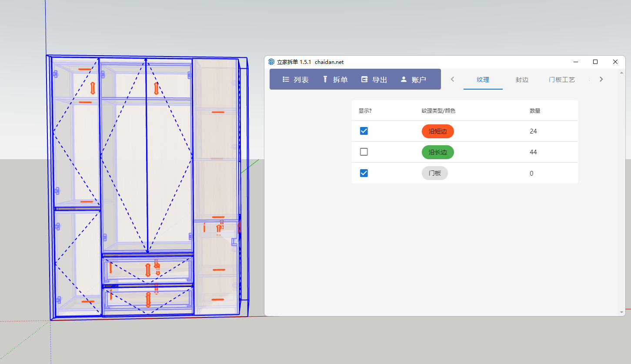Click the orange 沿短边 color chip
631x364 pixels.
[x=437, y=131]
